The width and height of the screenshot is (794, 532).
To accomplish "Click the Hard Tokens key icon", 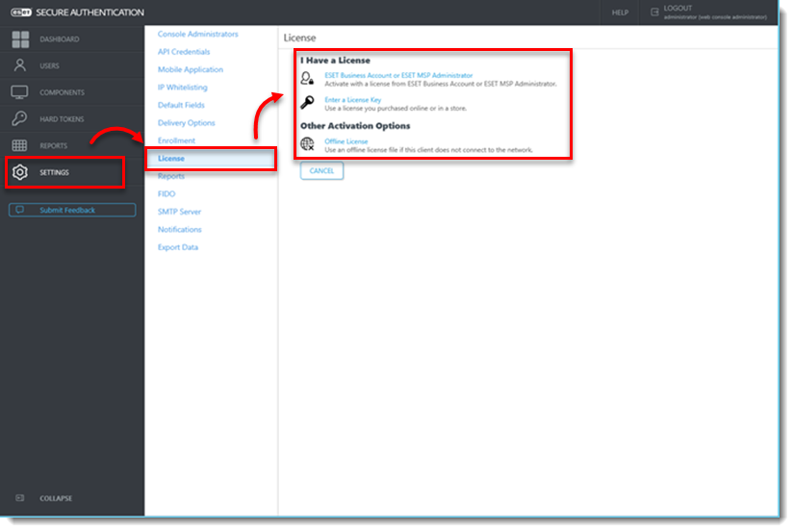I will (x=20, y=118).
